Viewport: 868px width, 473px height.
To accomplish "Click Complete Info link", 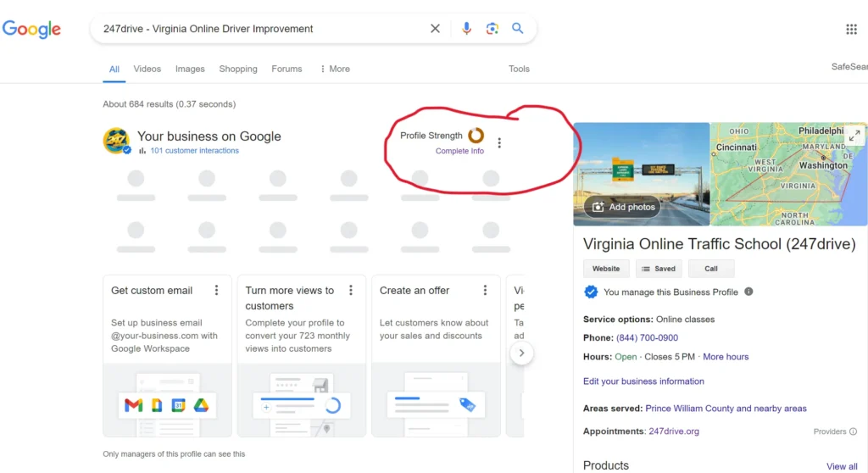I will (x=459, y=151).
